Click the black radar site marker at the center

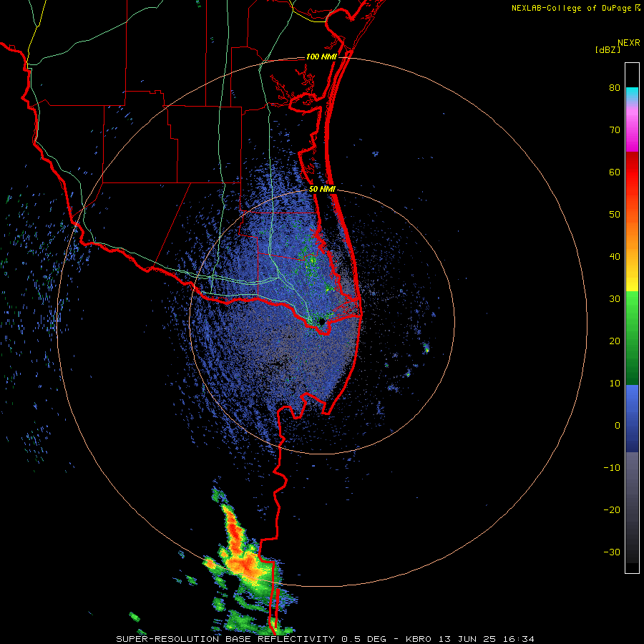pyautogui.click(x=322, y=321)
